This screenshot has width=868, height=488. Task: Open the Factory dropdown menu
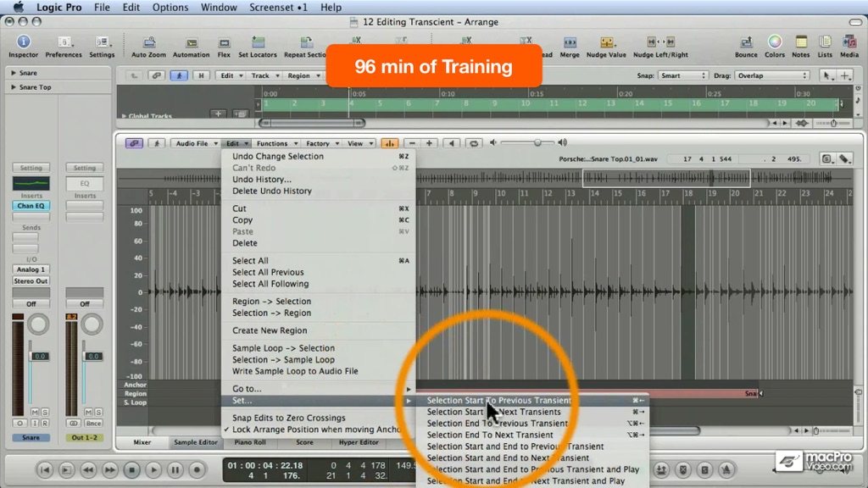[322, 143]
